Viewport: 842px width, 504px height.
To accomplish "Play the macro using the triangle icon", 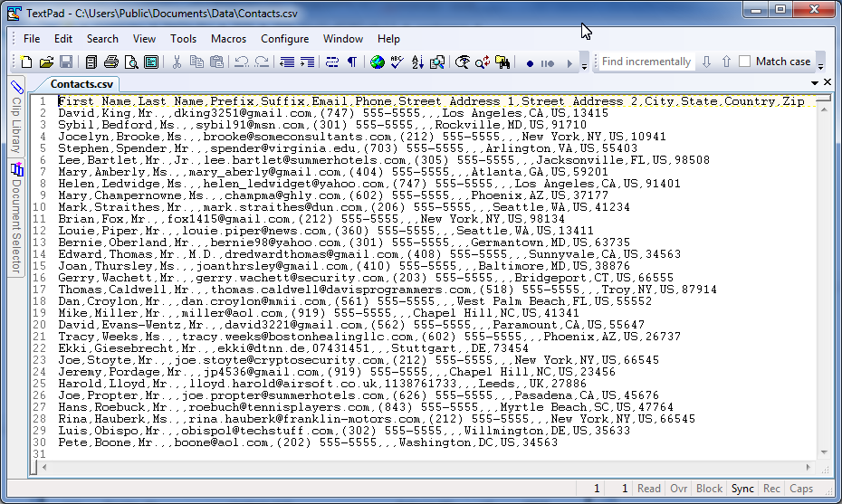I will [569, 63].
